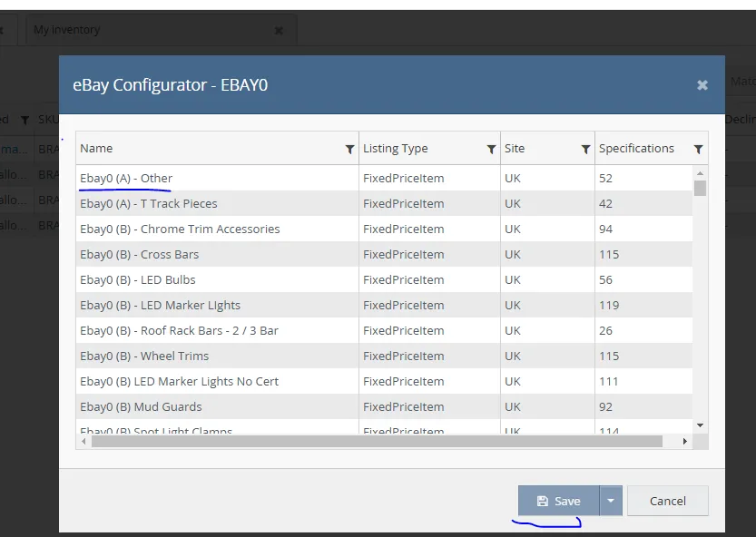Filter the Site column
The height and width of the screenshot is (537, 756).
(x=585, y=150)
